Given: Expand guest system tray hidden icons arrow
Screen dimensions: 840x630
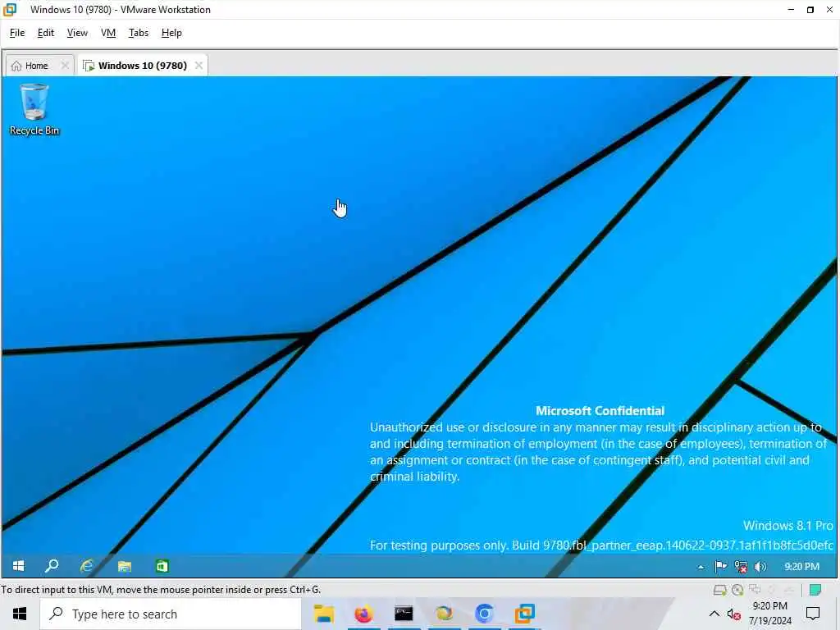Looking at the screenshot, I should click(x=701, y=567).
